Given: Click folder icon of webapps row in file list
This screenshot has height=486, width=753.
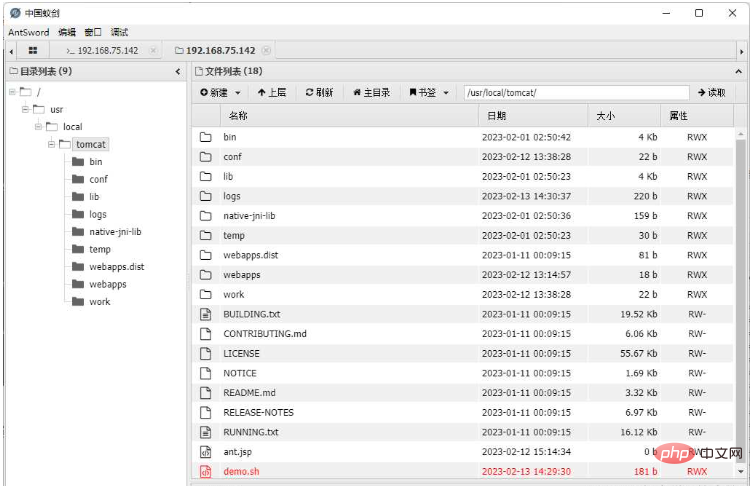Looking at the screenshot, I should [x=206, y=275].
